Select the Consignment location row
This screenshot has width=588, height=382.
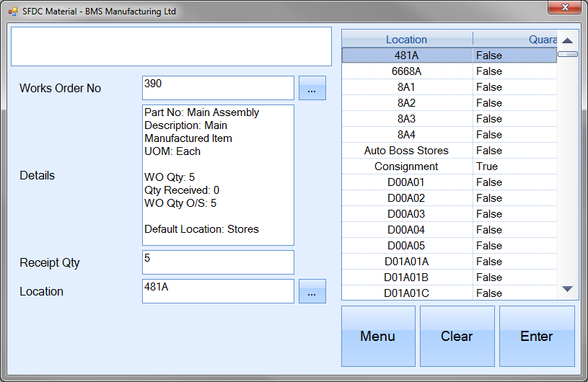pos(406,166)
